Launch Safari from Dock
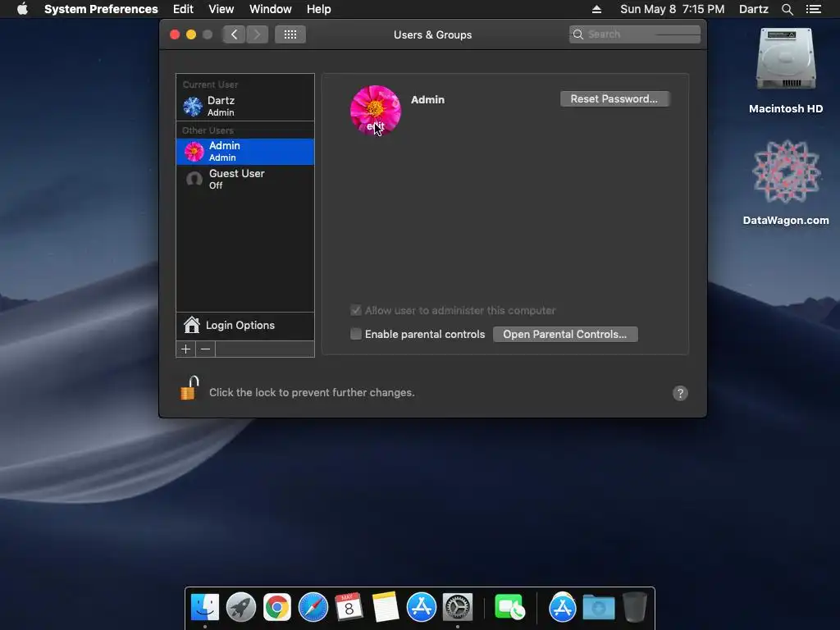 tap(313, 608)
